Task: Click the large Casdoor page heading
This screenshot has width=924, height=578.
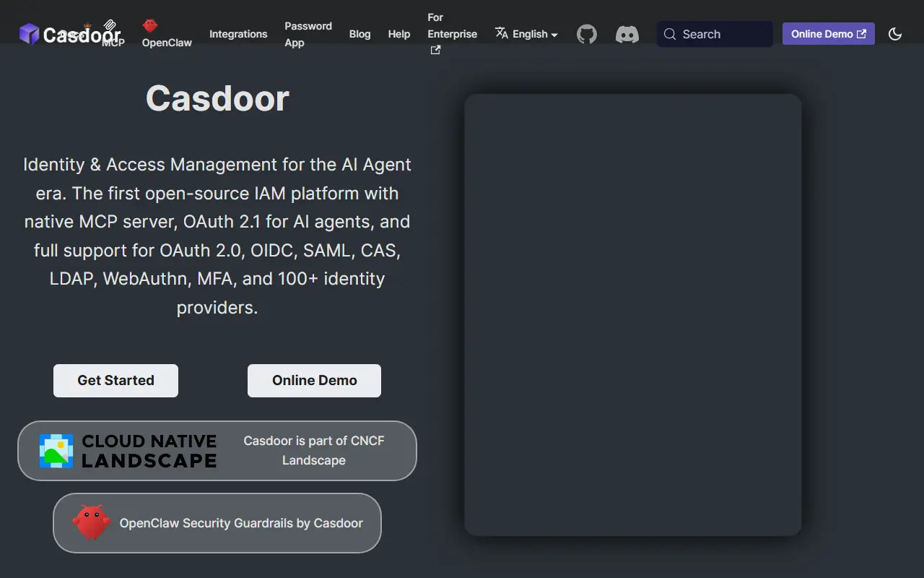Action: coord(217,98)
